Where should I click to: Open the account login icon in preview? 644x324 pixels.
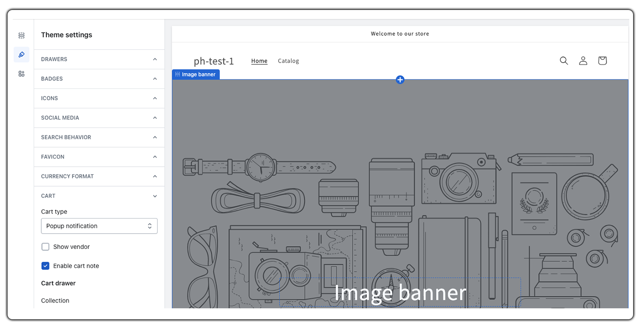coord(583,61)
